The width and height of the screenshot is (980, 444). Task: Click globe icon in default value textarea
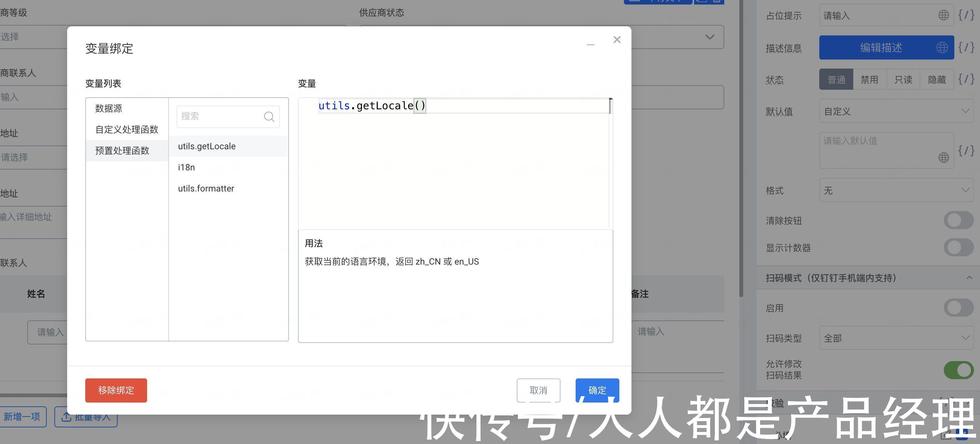943,158
